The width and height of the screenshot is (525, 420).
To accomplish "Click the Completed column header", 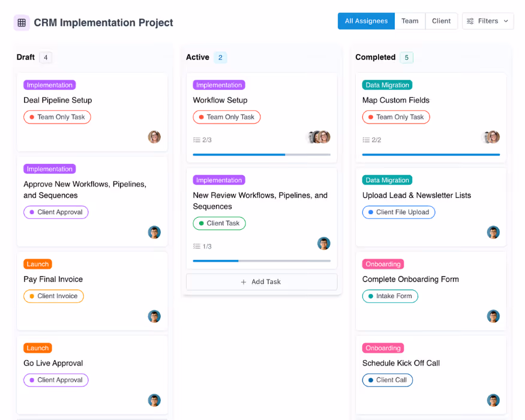I will [x=376, y=57].
